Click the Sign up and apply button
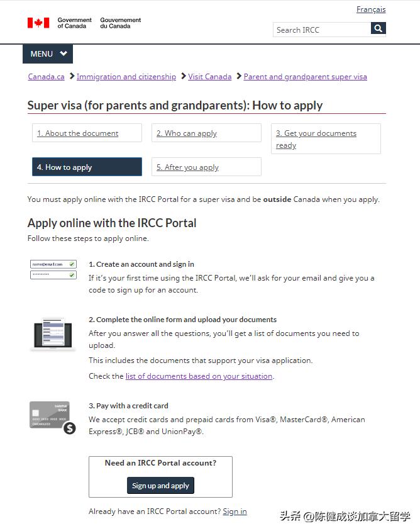 coord(160,485)
